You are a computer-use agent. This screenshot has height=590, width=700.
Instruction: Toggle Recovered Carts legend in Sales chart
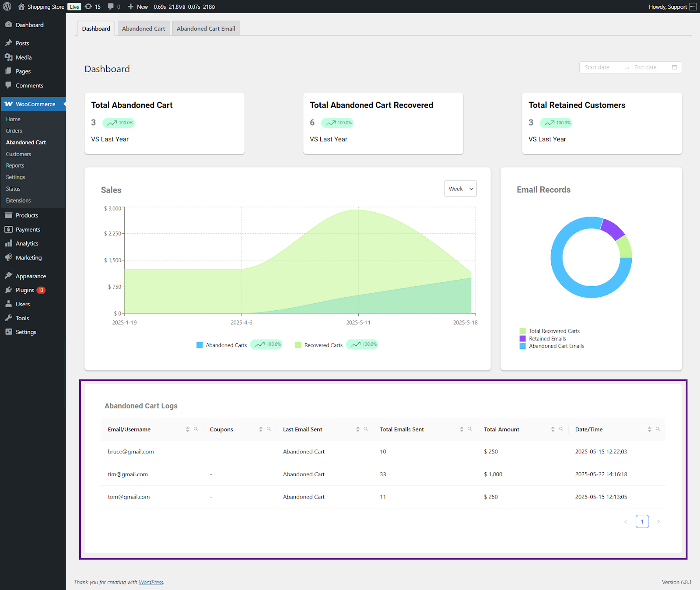pos(319,345)
